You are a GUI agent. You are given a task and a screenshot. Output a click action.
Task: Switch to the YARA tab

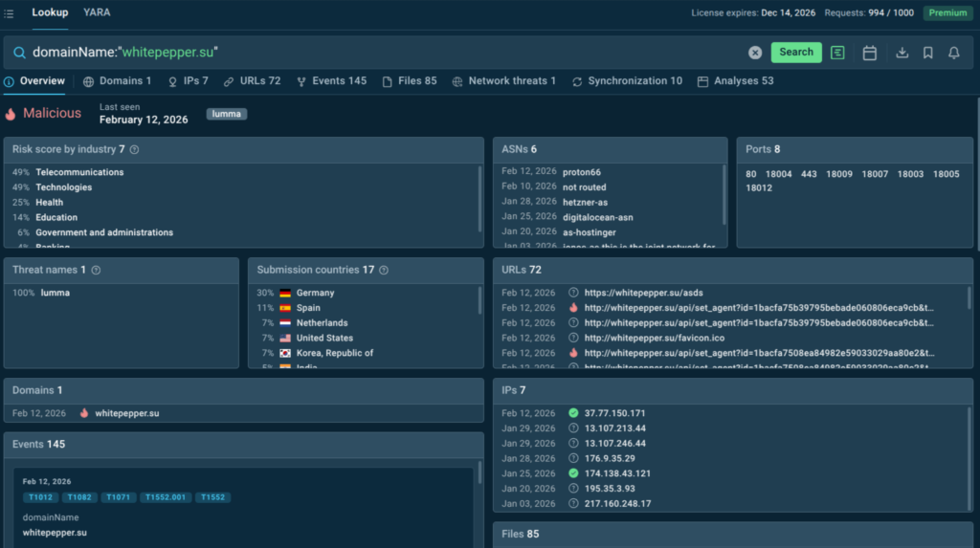click(x=97, y=12)
